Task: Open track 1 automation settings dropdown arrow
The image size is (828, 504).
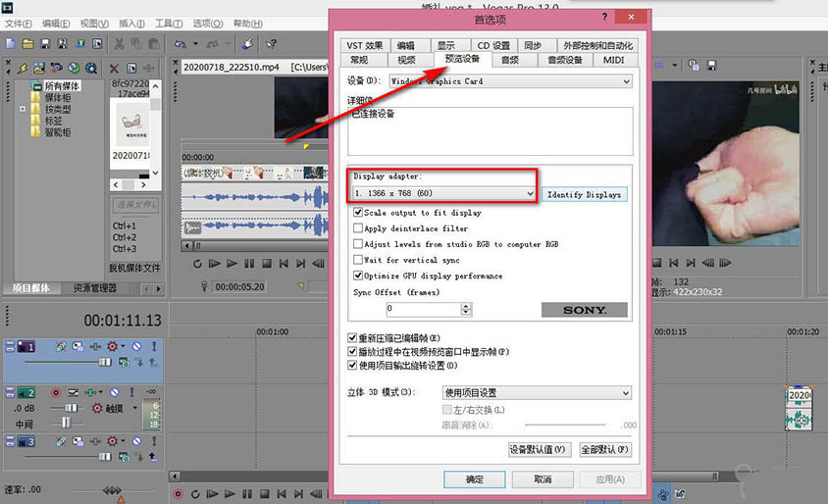Action: point(123,346)
